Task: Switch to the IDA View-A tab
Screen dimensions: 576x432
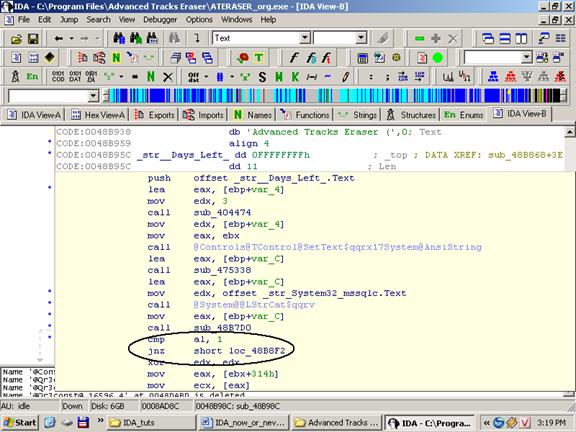Action: [x=35, y=115]
